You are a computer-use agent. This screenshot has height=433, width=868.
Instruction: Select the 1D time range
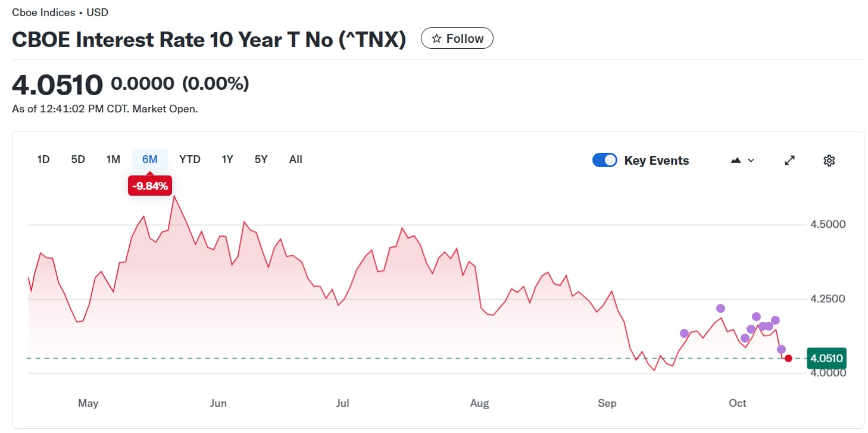pos(43,159)
